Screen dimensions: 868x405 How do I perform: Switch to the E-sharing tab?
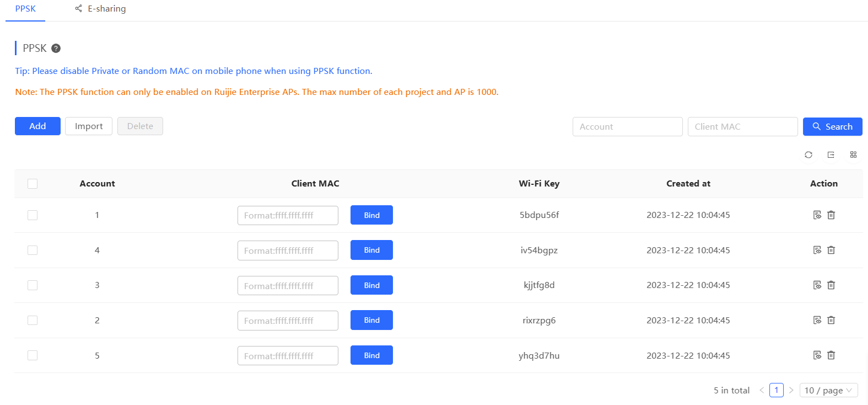(100, 9)
